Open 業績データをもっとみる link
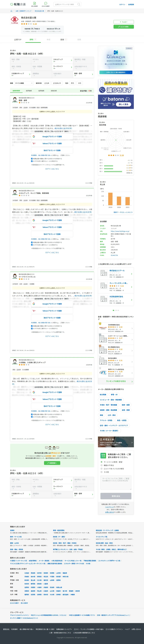The image size is (144, 644). coord(123,212)
